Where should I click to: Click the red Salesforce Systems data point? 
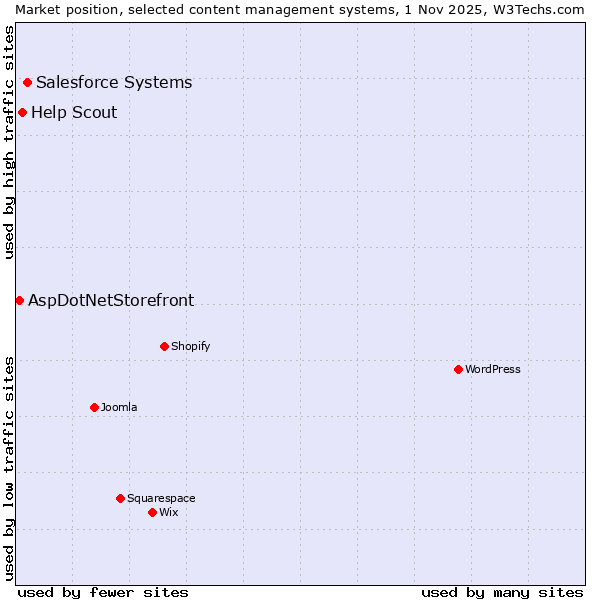[x=27, y=83]
